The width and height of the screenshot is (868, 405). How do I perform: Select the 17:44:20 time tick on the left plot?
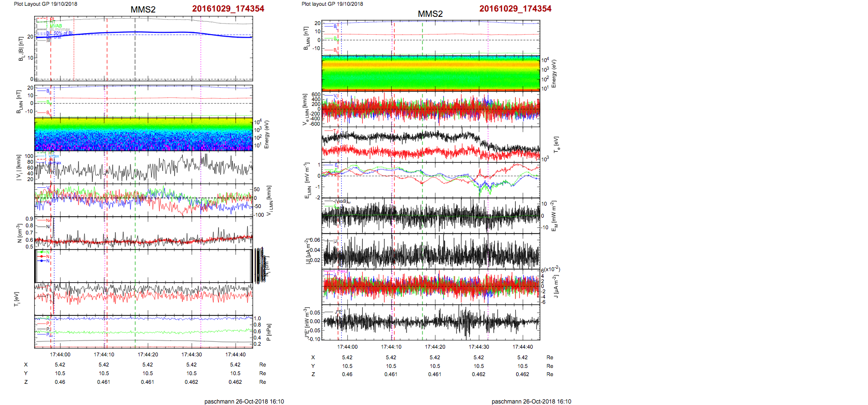tap(148, 354)
